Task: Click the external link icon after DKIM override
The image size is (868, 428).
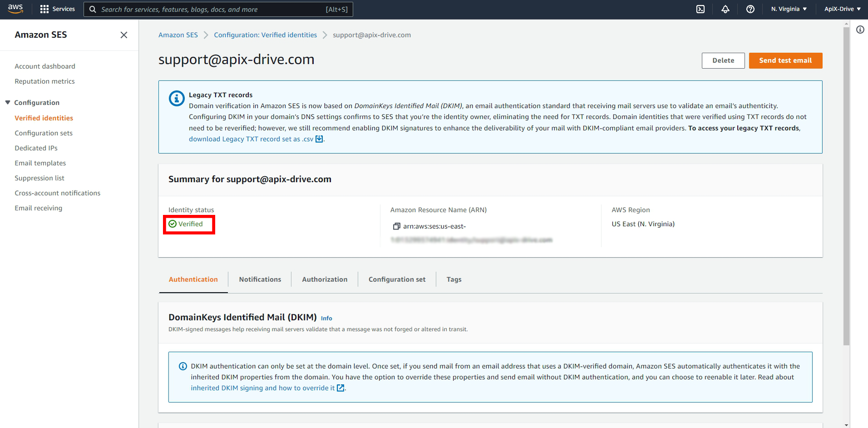Action: 340,388
